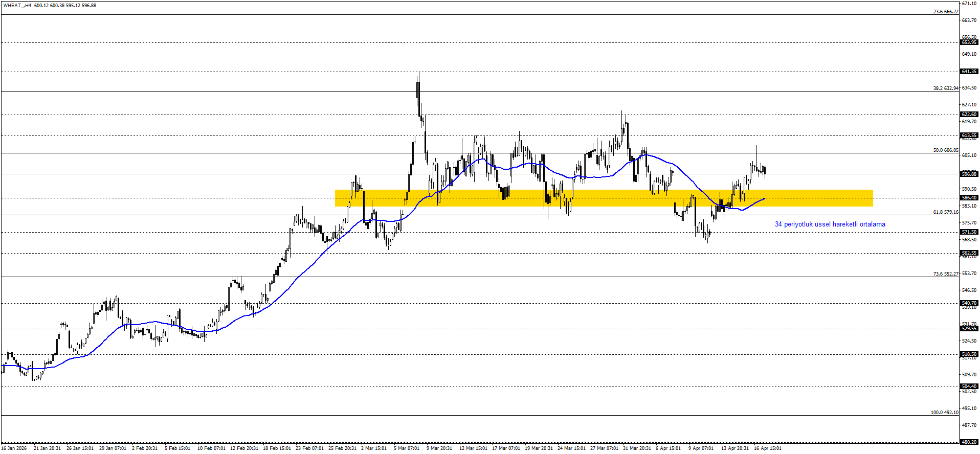Select the 641.35 price level tag
The image size is (980, 454).
pyautogui.click(x=969, y=72)
